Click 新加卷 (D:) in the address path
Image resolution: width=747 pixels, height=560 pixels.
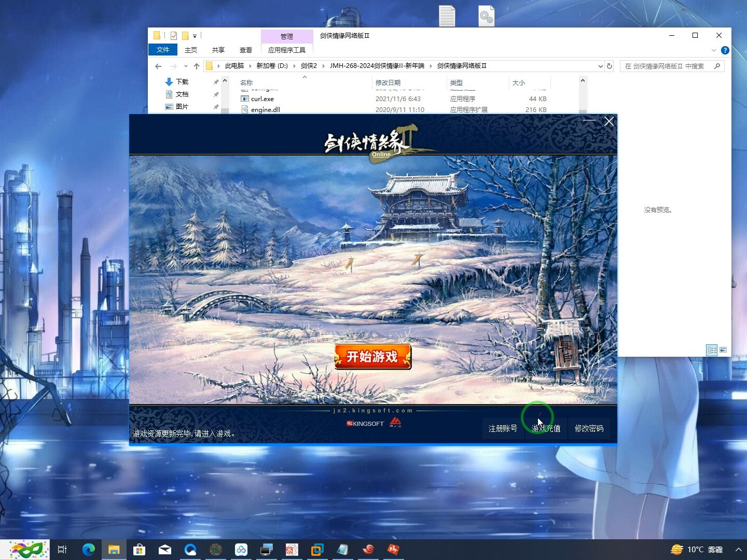click(x=272, y=66)
